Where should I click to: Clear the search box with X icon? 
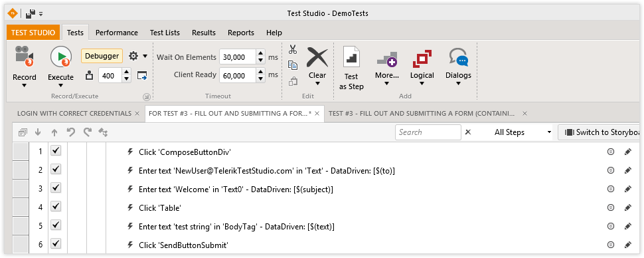coord(468,132)
